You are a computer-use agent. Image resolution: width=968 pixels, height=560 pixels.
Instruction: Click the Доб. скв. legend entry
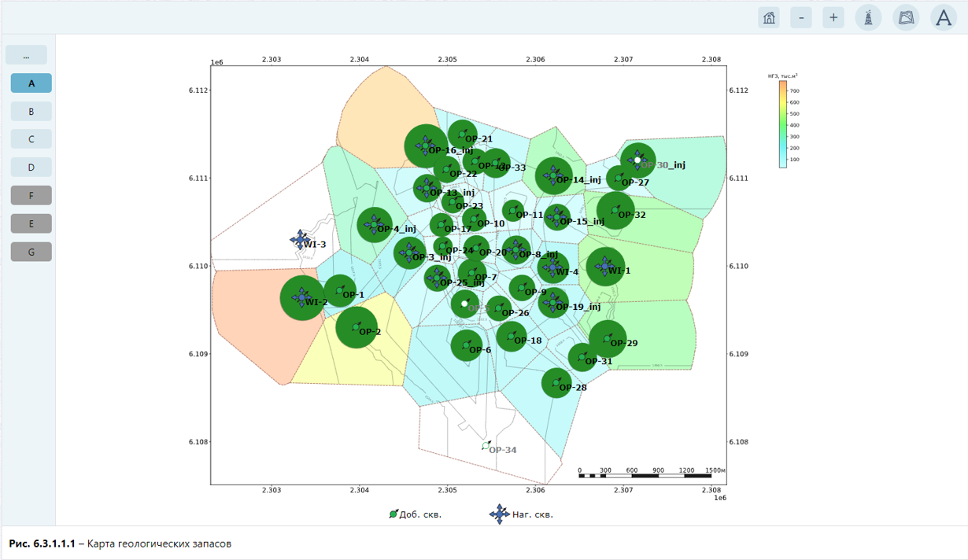click(x=415, y=514)
